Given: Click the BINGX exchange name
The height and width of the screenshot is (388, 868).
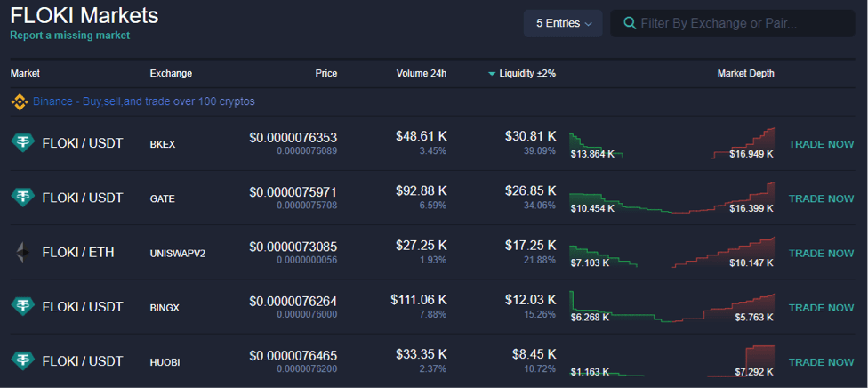Looking at the screenshot, I should [x=165, y=308].
